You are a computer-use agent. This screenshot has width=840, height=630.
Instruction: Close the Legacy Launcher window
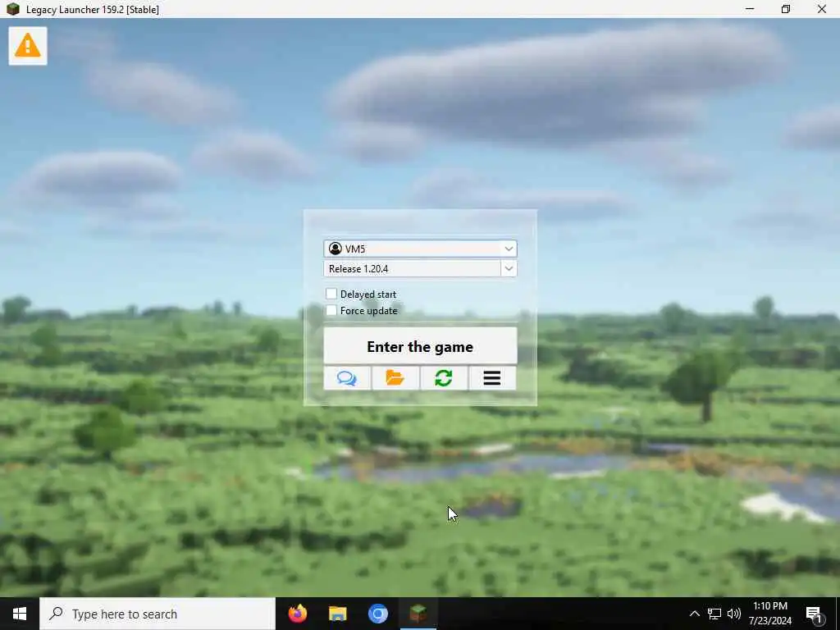tap(821, 9)
